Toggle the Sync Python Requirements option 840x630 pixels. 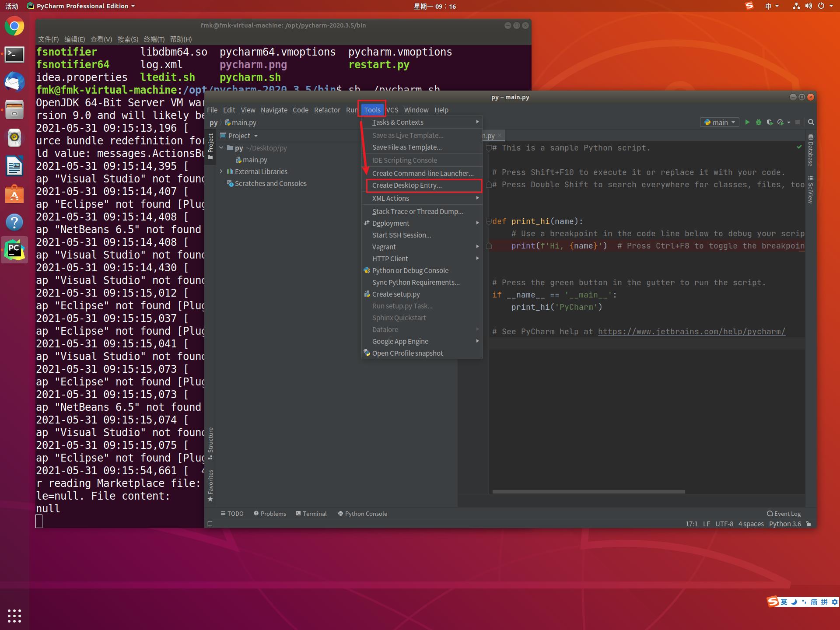[416, 282]
